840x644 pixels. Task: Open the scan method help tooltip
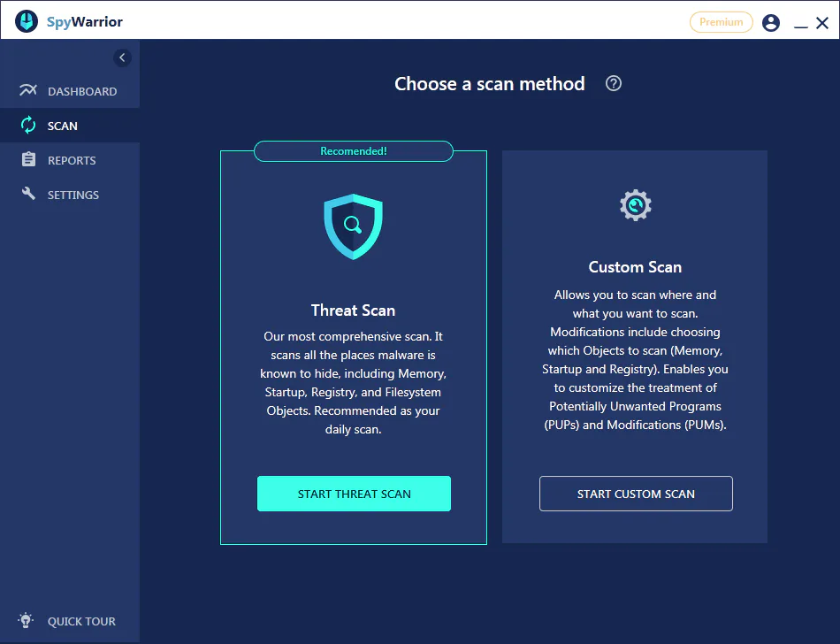(x=613, y=83)
